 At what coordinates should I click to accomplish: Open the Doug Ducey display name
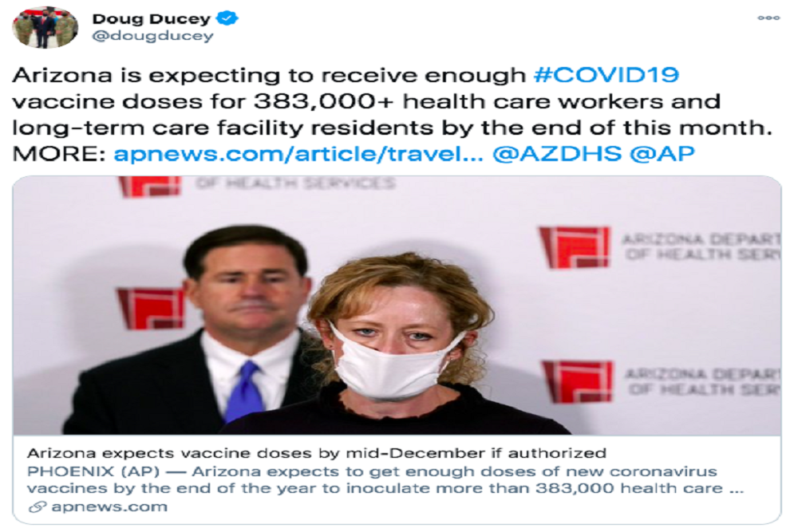151,19
